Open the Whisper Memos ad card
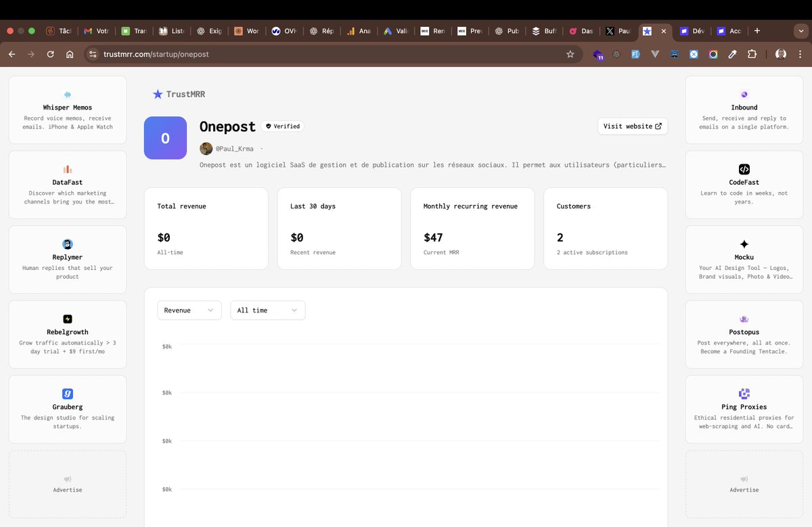Viewport: 812px width, 527px height. coord(68,110)
